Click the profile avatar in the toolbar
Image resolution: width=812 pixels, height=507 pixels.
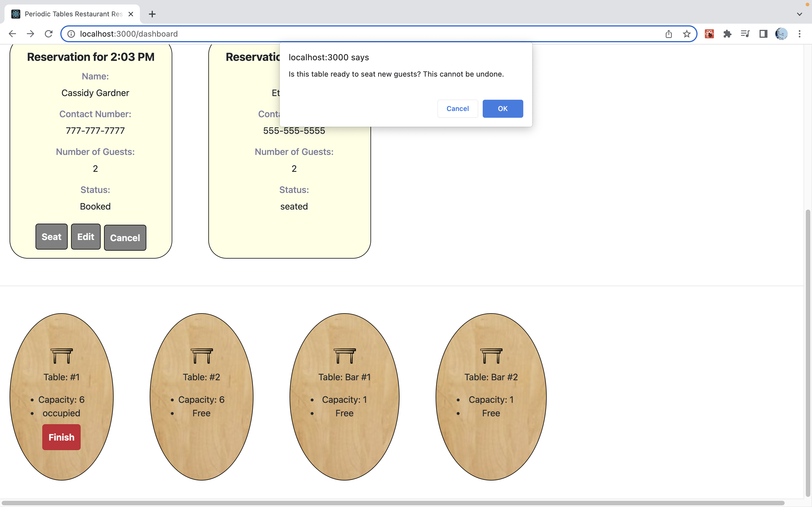(781, 34)
